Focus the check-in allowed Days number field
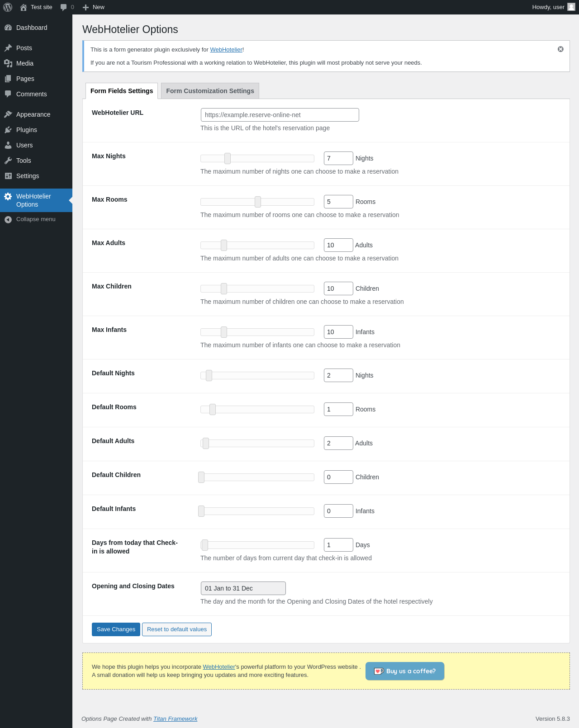The image size is (579, 728). click(x=338, y=545)
